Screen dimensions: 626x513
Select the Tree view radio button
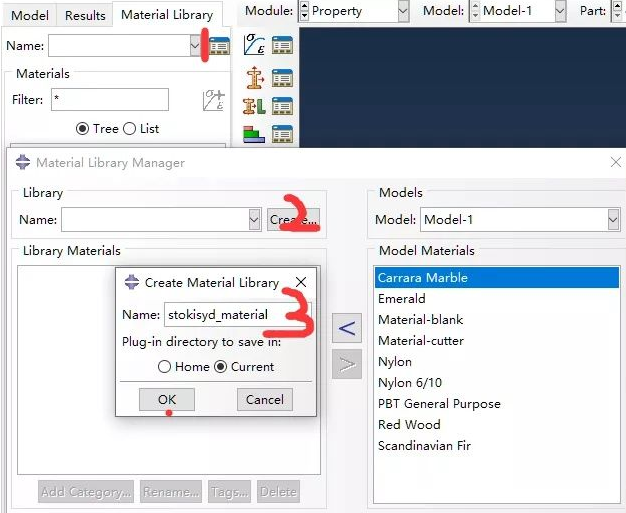tap(83, 129)
